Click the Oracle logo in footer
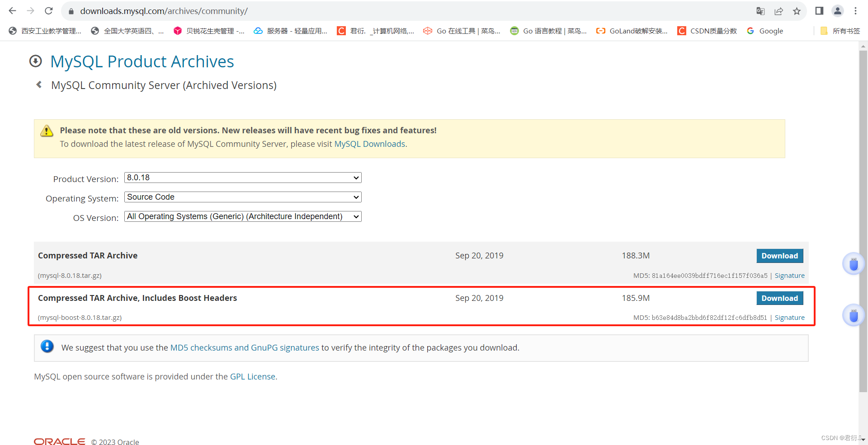This screenshot has width=868, height=445. [x=59, y=441]
